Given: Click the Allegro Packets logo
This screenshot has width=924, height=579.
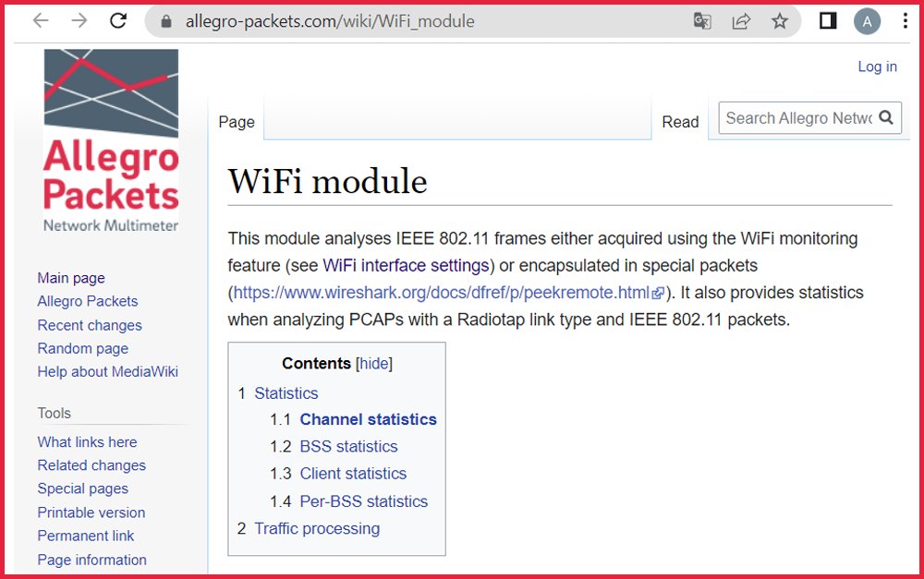Looking at the screenshot, I should coord(111,140).
